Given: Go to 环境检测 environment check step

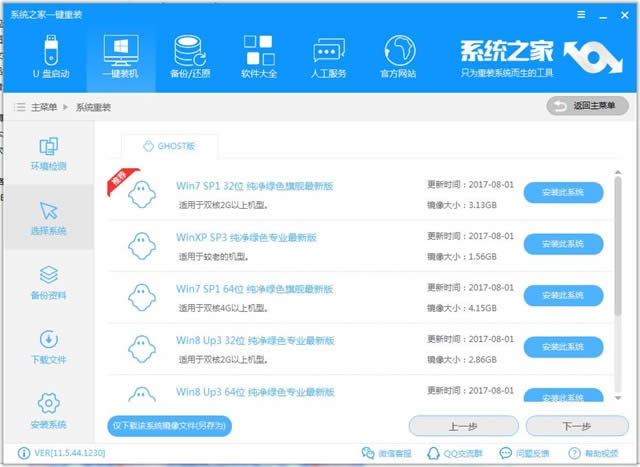Looking at the screenshot, I should click(x=49, y=153).
